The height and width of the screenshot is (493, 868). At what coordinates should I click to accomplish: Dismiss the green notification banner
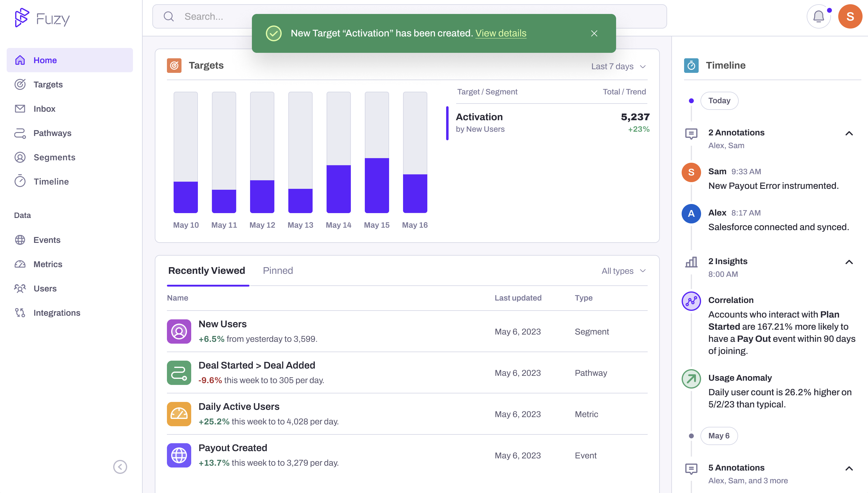click(594, 33)
